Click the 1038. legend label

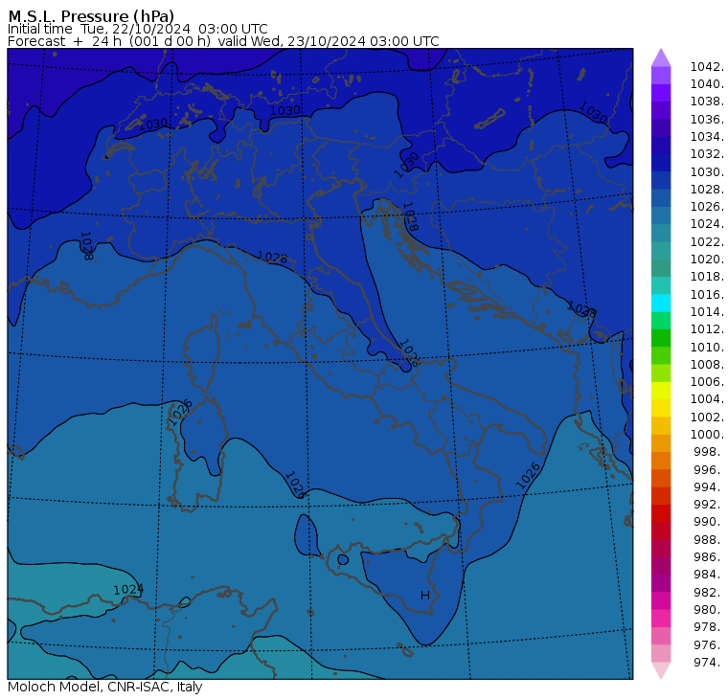[x=707, y=102]
